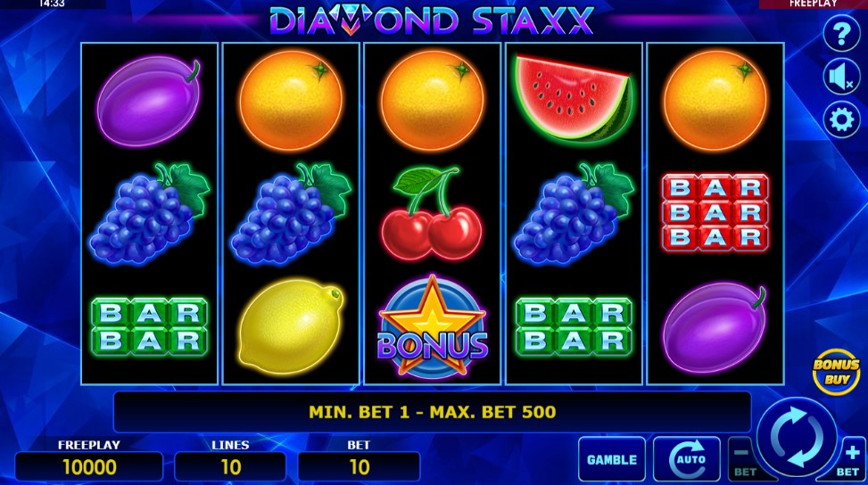868x485 pixels.
Task: Start Auto spin mode
Action: point(687,459)
